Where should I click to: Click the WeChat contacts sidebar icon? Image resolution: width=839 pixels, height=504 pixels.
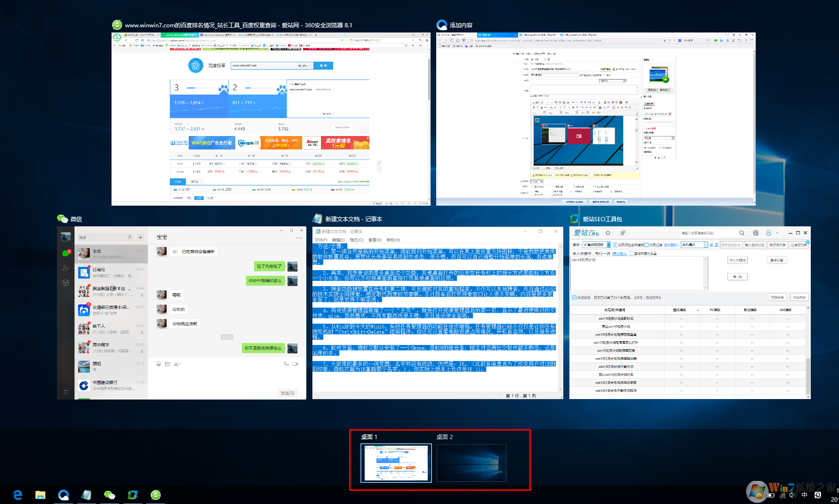(x=65, y=268)
